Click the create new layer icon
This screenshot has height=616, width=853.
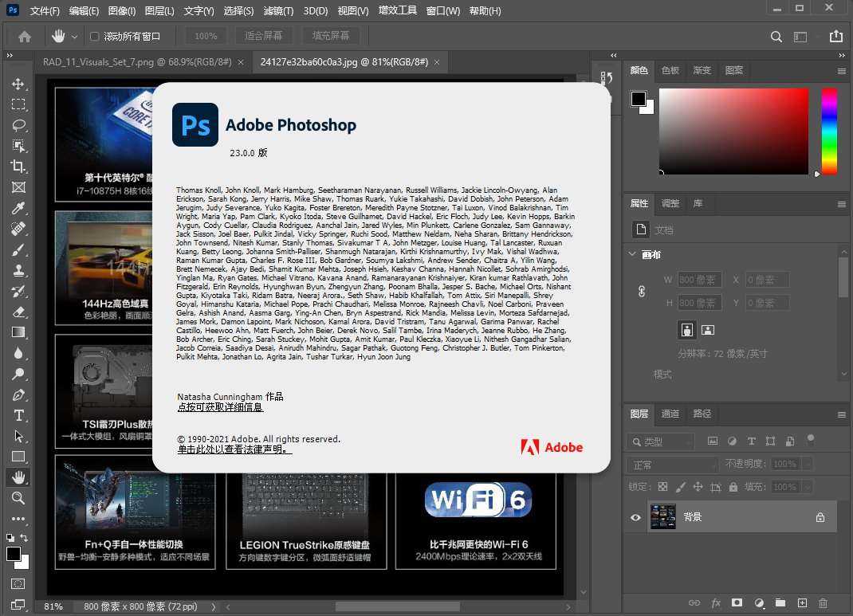tap(803, 602)
